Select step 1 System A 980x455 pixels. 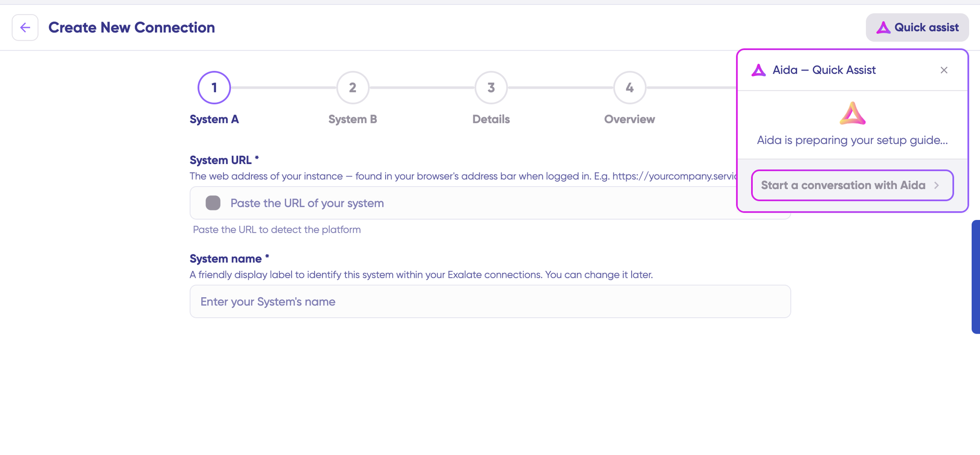(x=214, y=88)
